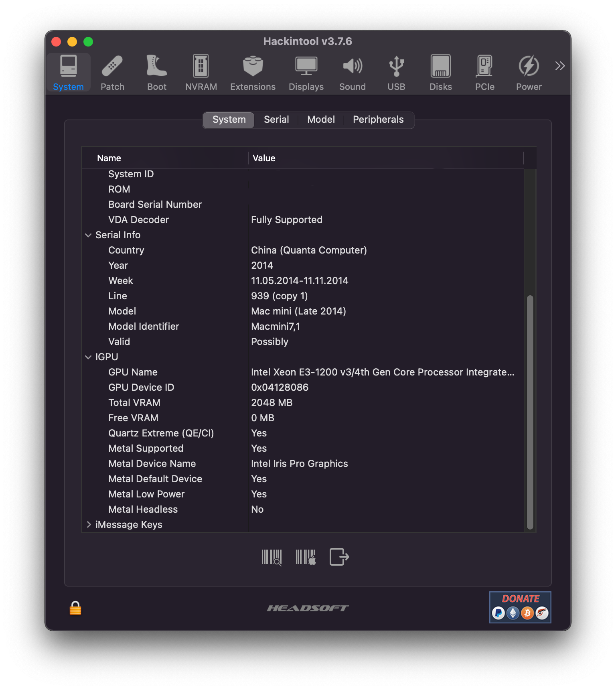The image size is (616, 690).
Task: Select the Metal Supported row
Action: 303,448
